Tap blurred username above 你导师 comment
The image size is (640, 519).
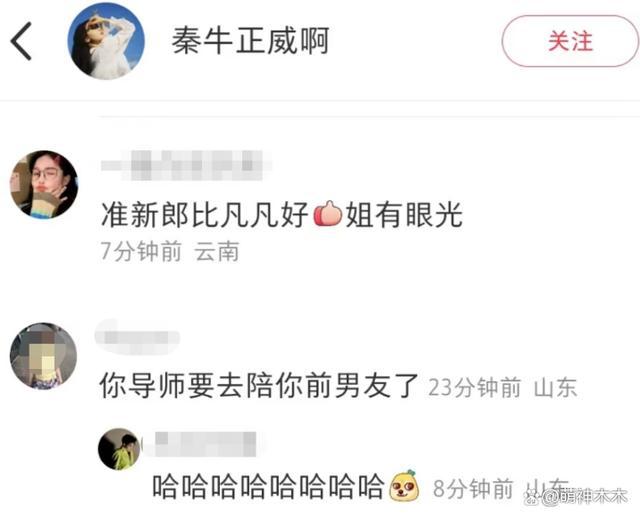coord(138,337)
